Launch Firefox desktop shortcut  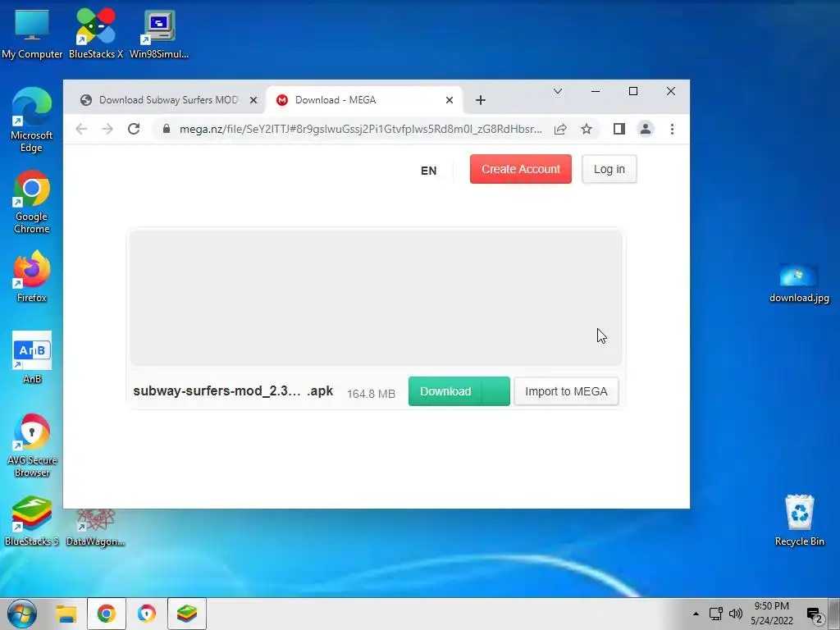point(32,277)
